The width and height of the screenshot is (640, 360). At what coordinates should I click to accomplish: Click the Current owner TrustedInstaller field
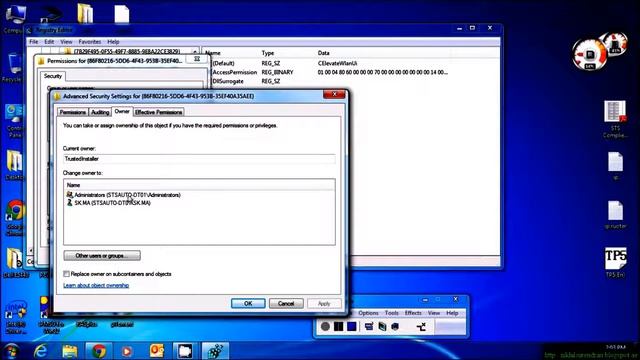[x=199, y=159]
